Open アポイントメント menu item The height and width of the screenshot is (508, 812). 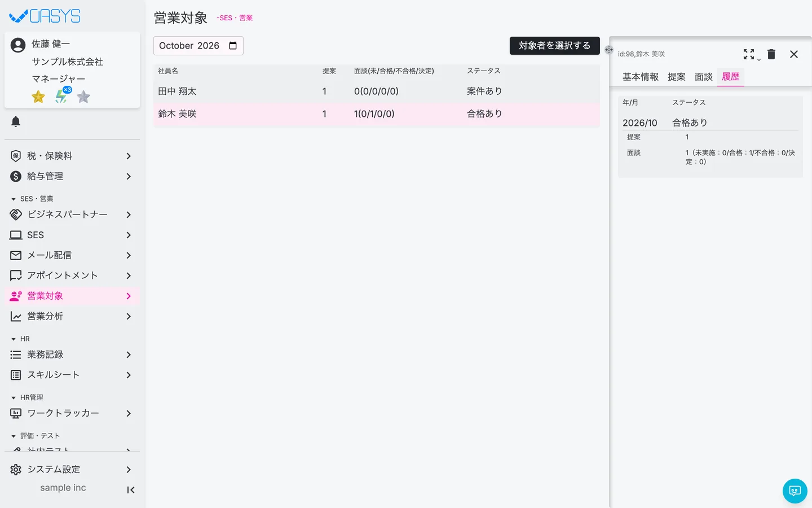[x=72, y=275]
